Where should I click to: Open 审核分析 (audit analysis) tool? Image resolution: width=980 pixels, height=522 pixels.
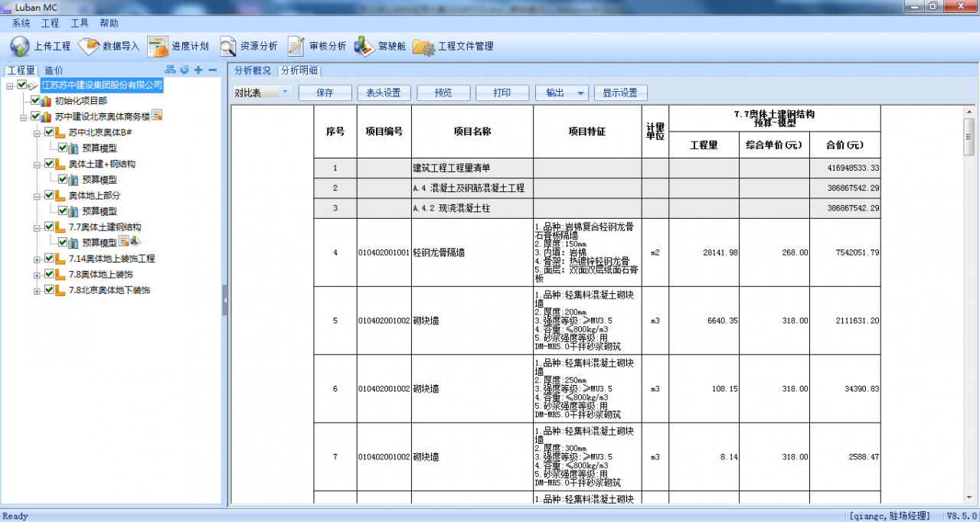[296, 45]
